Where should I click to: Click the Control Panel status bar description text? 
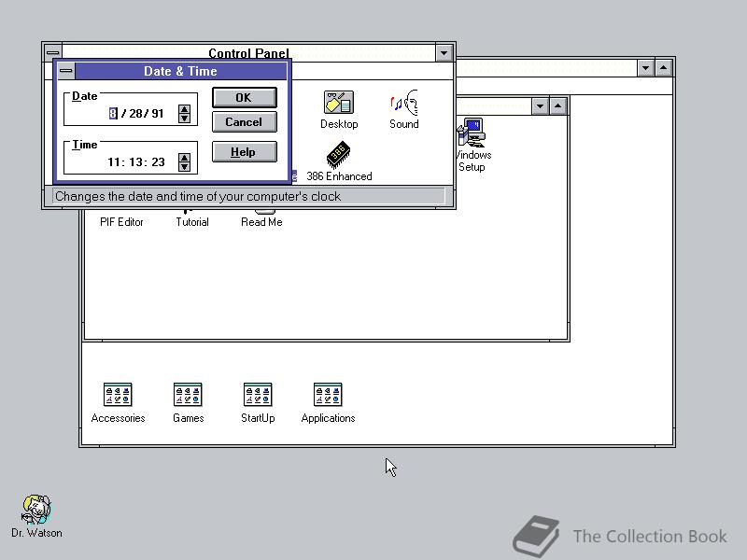[x=198, y=196]
